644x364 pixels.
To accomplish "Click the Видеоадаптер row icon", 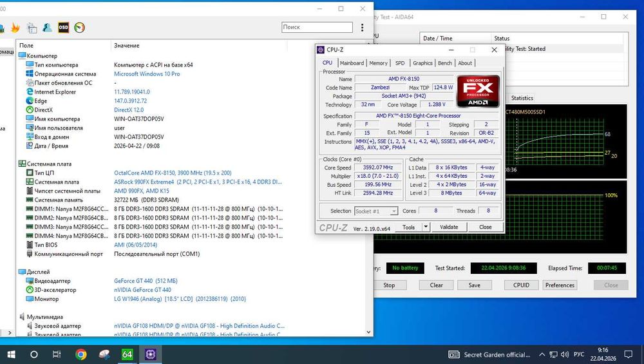I will [x=30, y=281].
